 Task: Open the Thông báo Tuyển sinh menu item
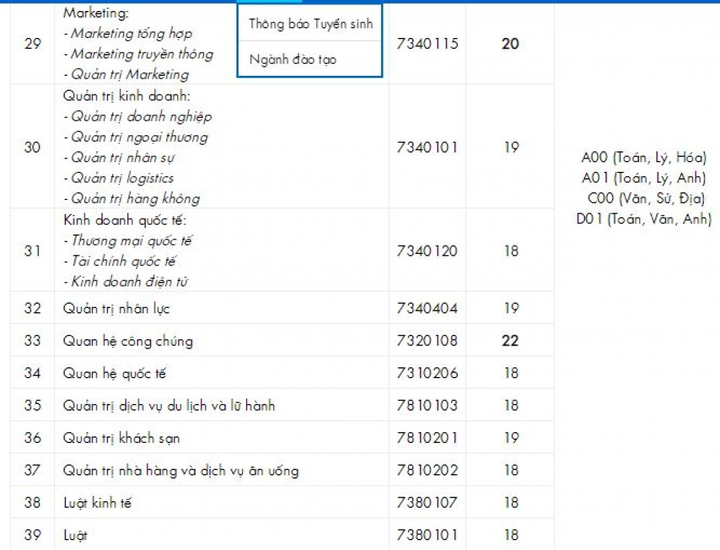310,23
